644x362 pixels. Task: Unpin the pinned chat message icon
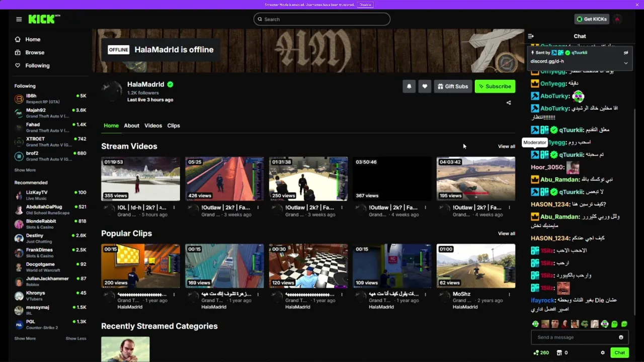(x=626, y=52)
